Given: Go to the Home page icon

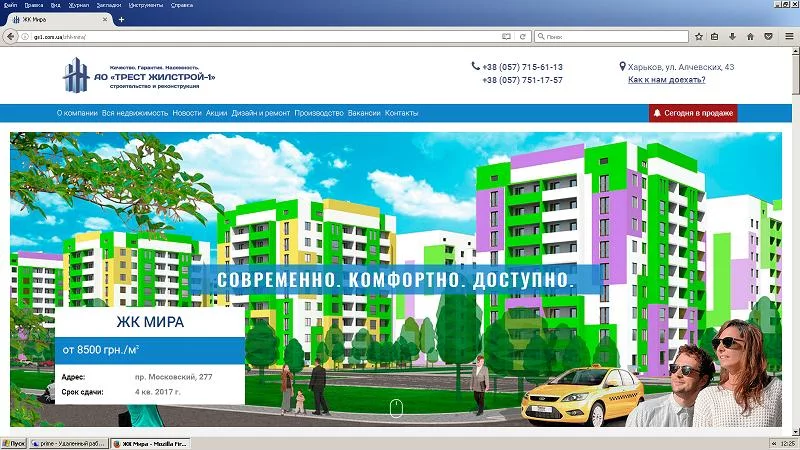Looking at the screenshot, I should pos(750,37).
